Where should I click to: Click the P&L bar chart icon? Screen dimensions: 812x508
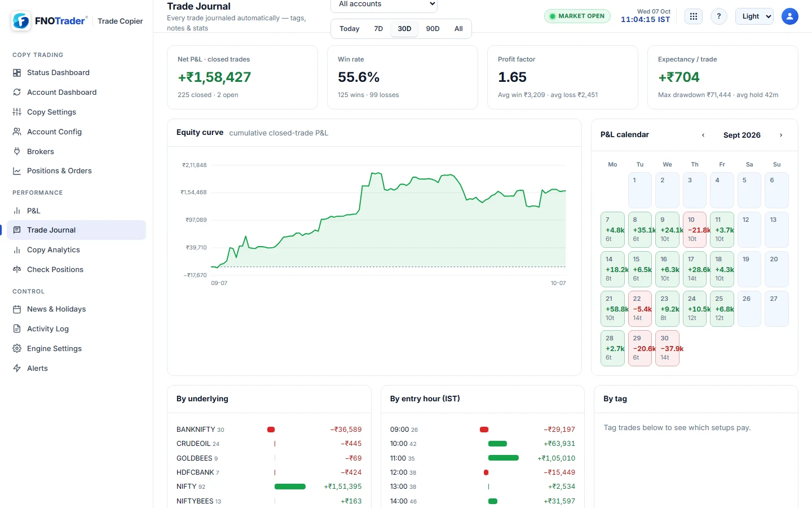[17, 211]
